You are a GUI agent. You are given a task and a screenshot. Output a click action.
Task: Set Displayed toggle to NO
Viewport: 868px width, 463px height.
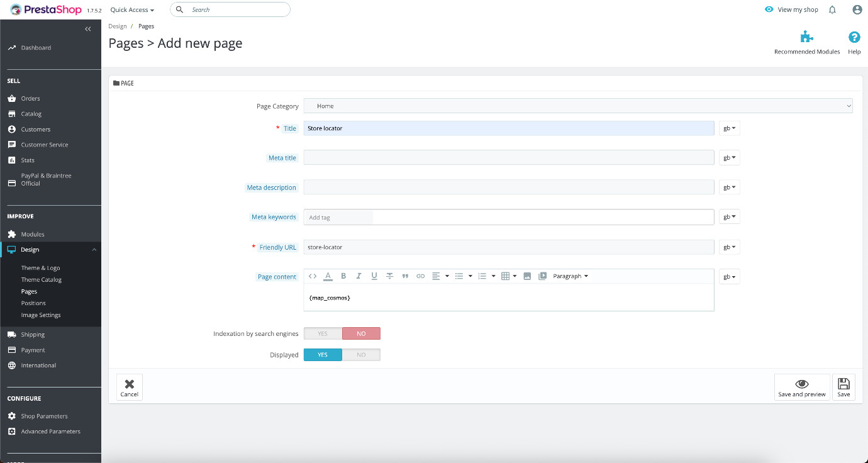click(361, 354)
